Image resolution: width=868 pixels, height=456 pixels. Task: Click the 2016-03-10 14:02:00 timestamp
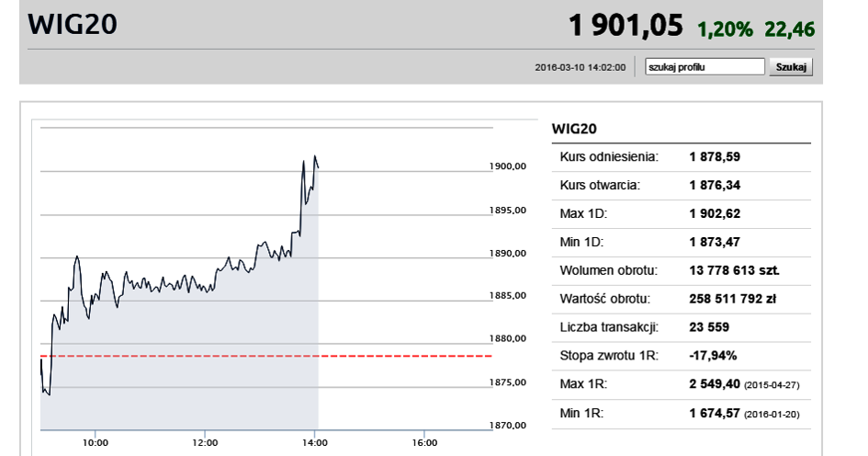580,67
